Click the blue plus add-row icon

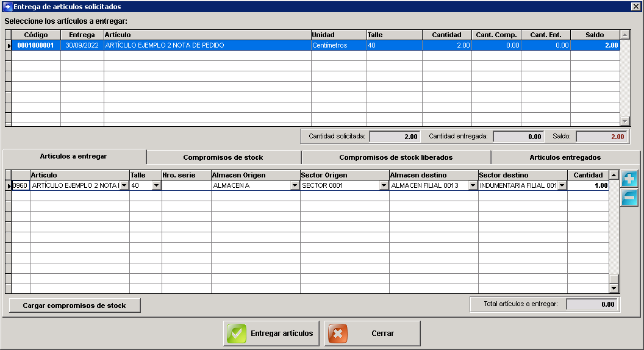[x=629, y=179]
